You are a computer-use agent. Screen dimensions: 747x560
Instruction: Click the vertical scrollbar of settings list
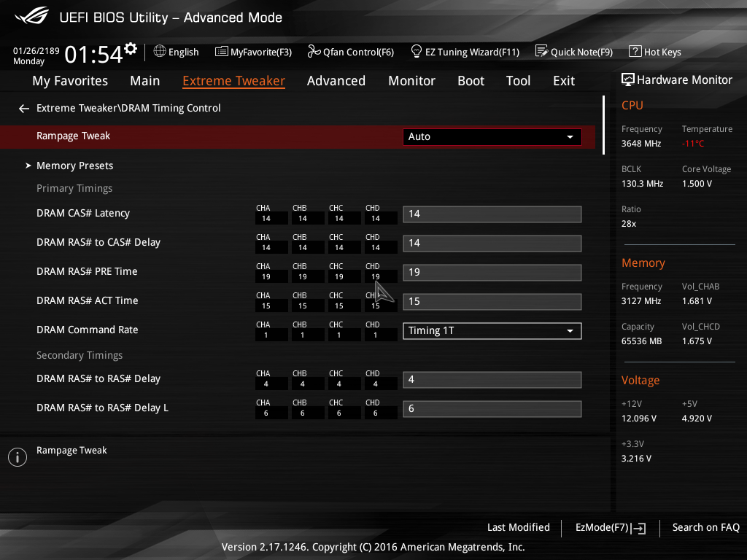603,125
